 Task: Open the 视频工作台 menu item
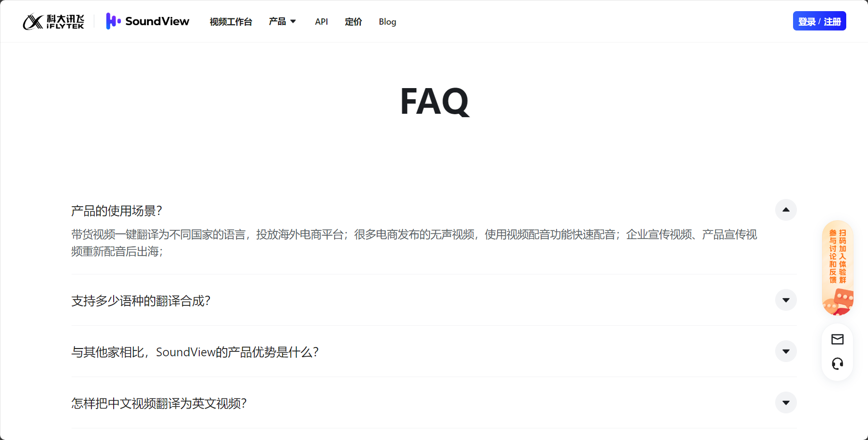point(231,22)
